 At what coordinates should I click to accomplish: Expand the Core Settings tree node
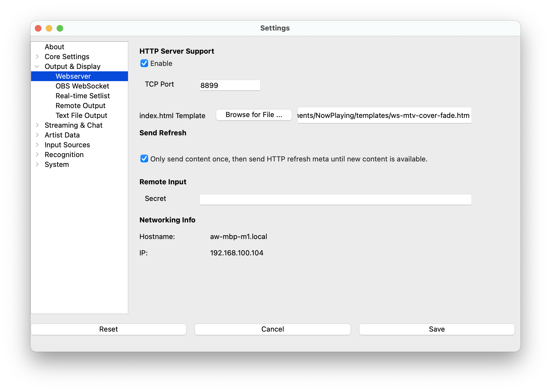click(x=37, y=57)
